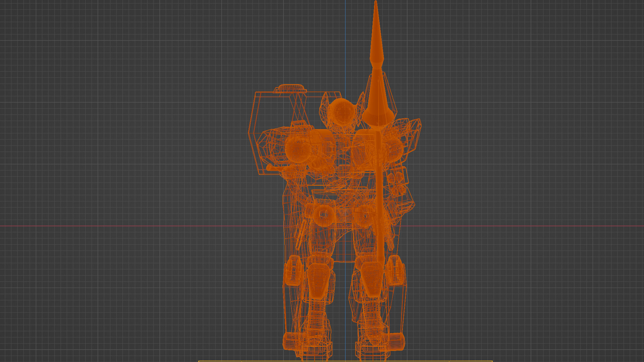Select the right hip joint sphere
Viewport: 644px width, 362px height.
point(364,215)
